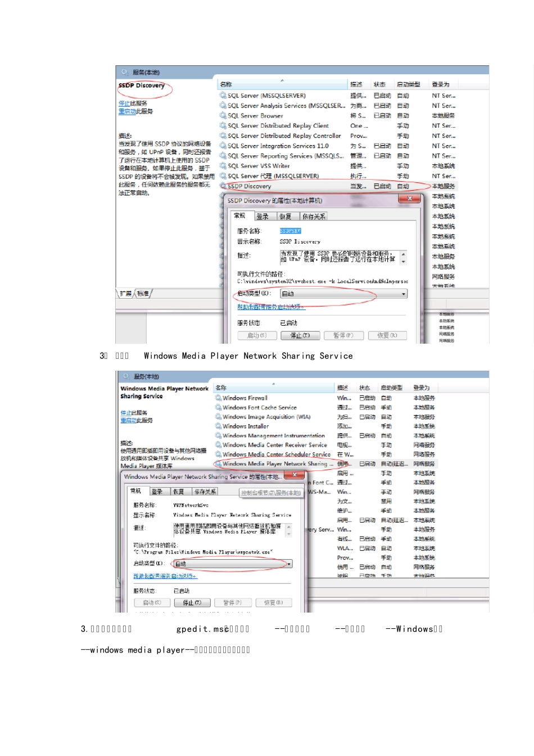The image size is (534, 756).
Task: Click 恢复(R) button in SSDP Discovery properties
Action: (x=387, y=335)
